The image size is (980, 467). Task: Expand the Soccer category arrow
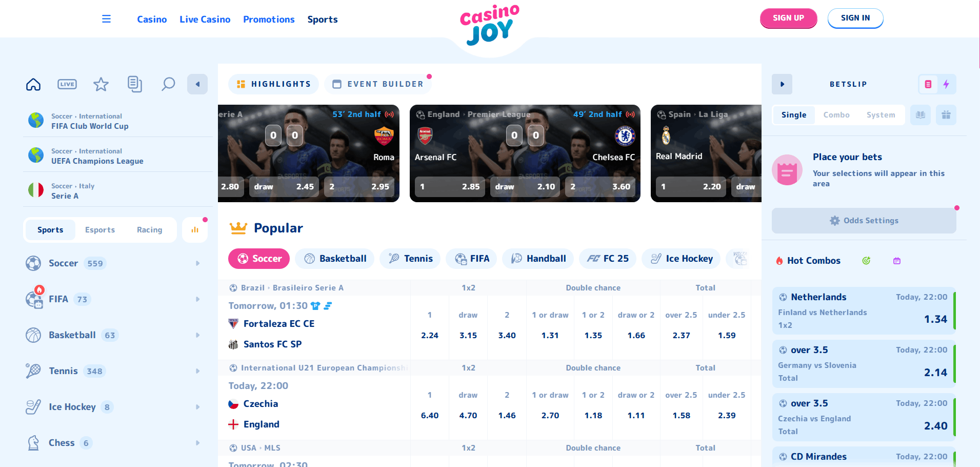197,263
